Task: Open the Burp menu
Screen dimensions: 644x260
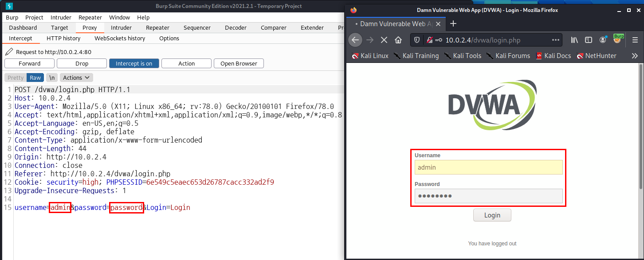Action: point(12,17)
